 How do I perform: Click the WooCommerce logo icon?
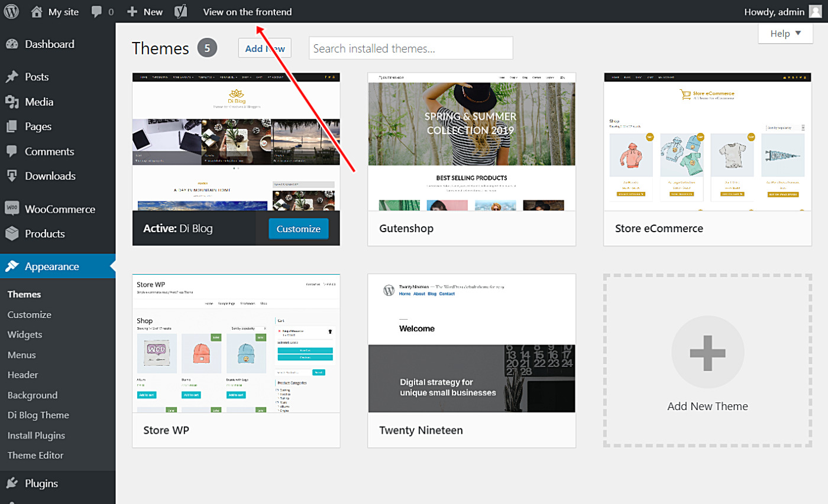(x=12, y=209)
